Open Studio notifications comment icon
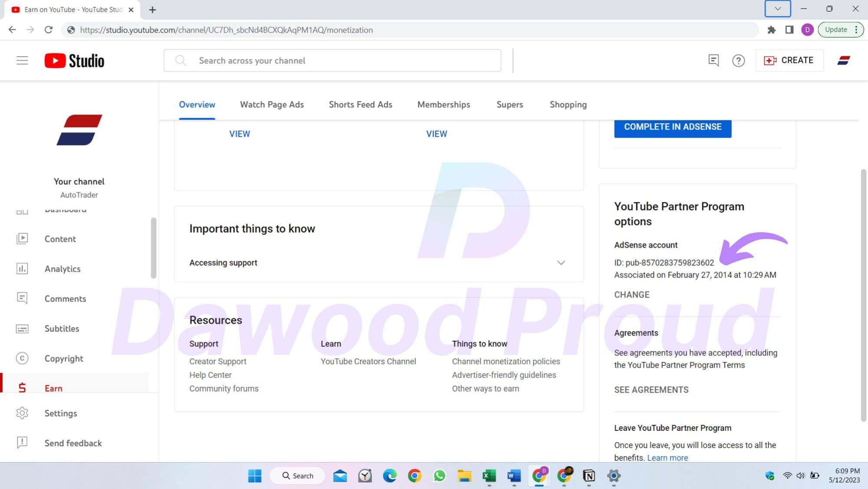The image size is (868, 489). [x=713, y=60]
